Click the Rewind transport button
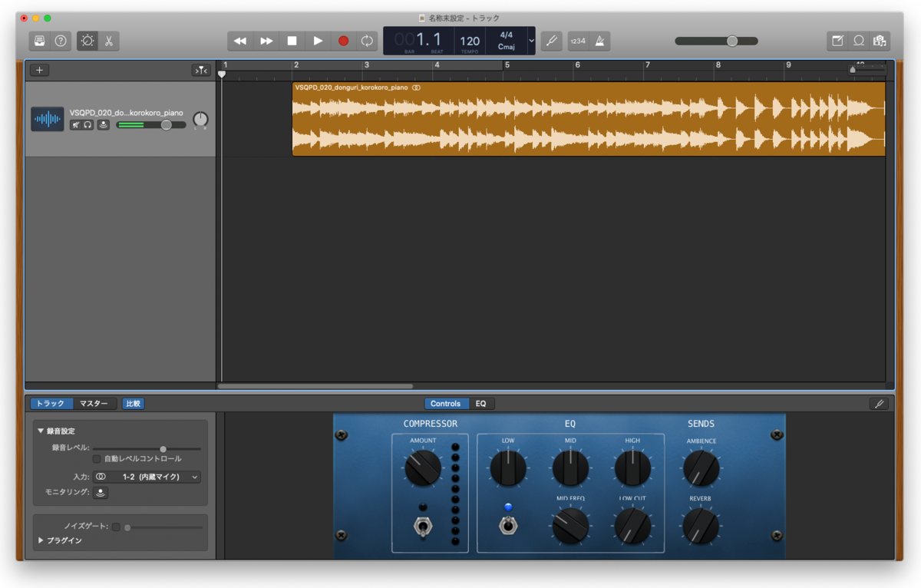This screenshot has width=921, height=588. (x=240, y=41)
